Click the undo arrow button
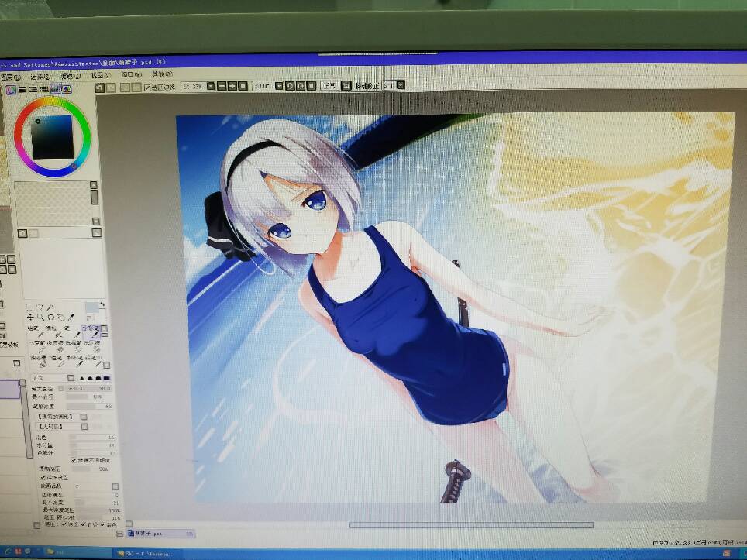 point(99,88)
